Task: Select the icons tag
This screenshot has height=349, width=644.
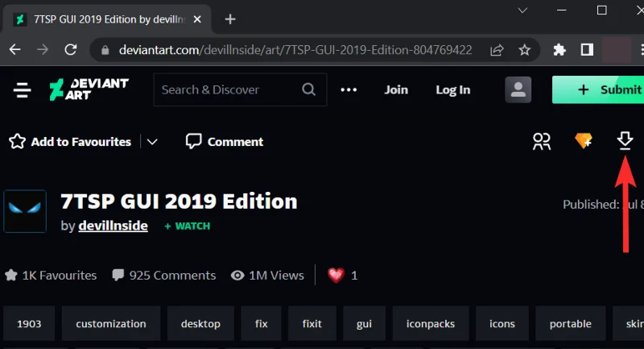Action: 502,323
